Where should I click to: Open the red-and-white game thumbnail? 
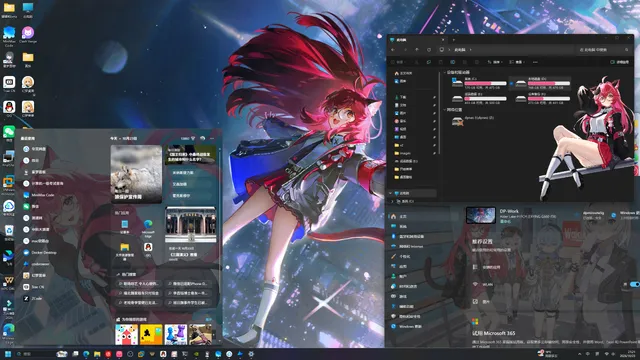[x=127, y=334]
